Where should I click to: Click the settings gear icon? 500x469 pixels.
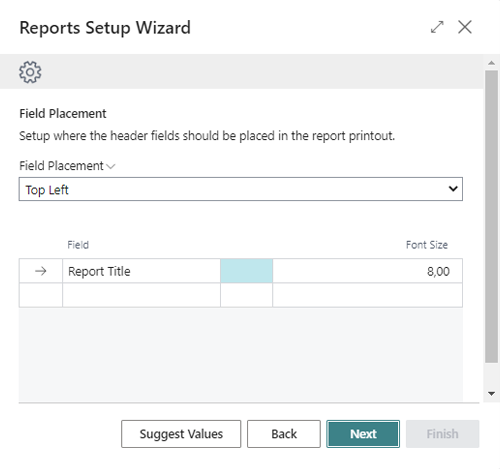click(30, 72)
